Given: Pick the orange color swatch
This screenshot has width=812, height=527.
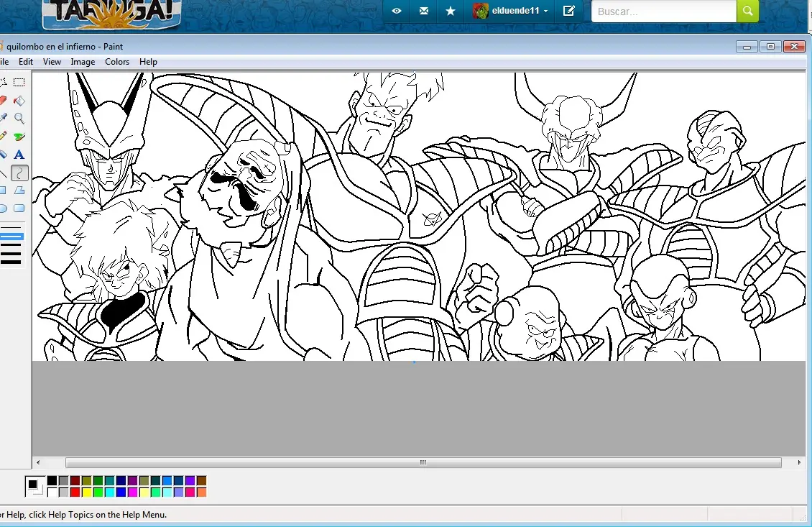Looking at the screenshot, I should [x=201, y=492].
